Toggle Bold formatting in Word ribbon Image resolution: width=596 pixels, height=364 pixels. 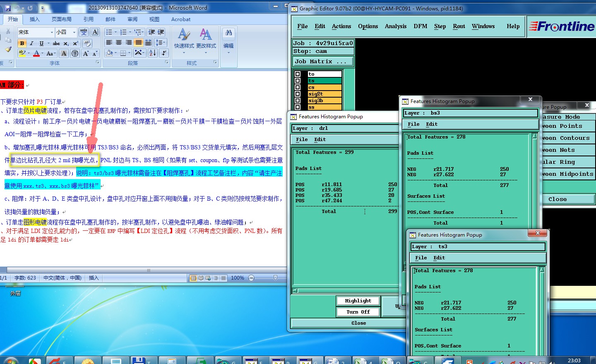pos(22,43)
